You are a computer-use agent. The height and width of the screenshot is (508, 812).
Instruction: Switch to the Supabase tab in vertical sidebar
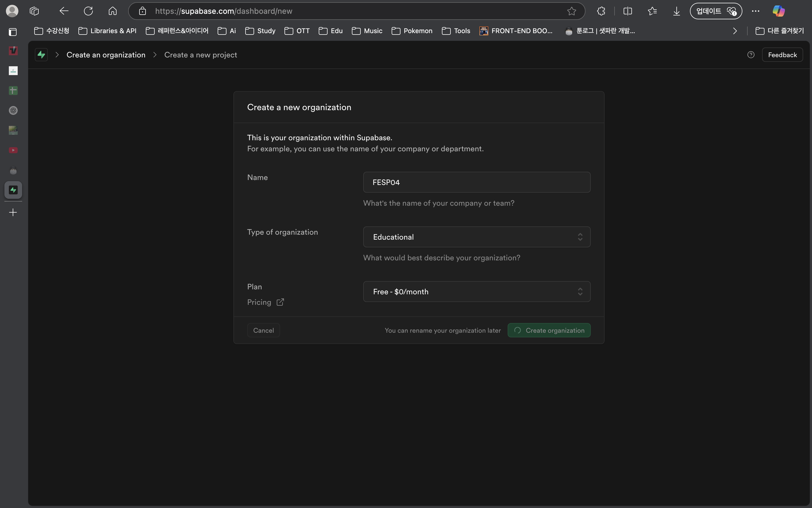click(x=13, y=190)
